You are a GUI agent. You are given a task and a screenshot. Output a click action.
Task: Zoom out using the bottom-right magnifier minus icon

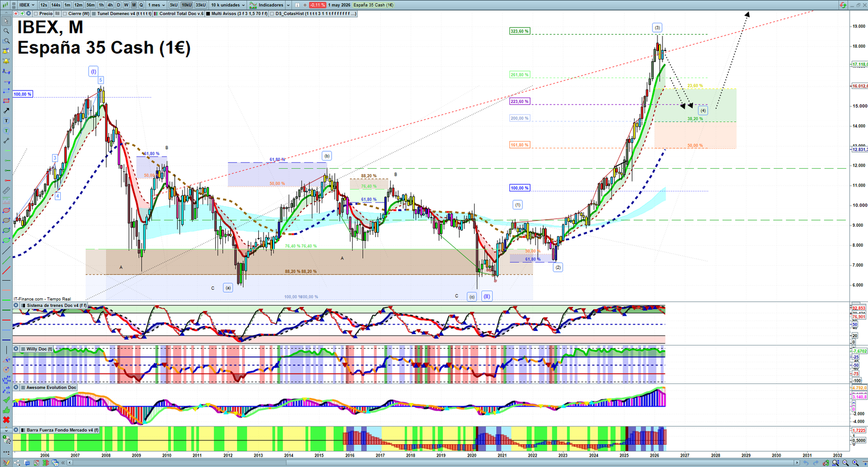coord(845,463)
